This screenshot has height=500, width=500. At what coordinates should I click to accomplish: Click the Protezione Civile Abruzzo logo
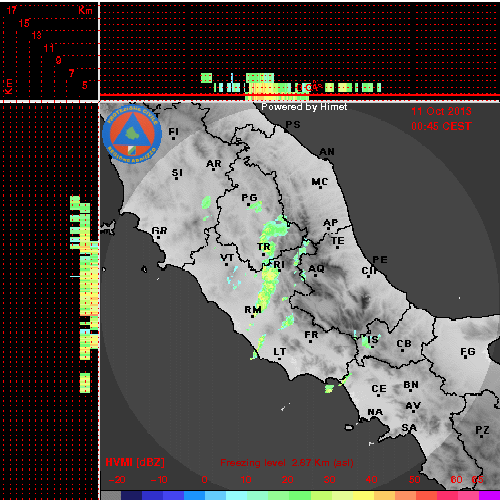[x=132, y=134]
